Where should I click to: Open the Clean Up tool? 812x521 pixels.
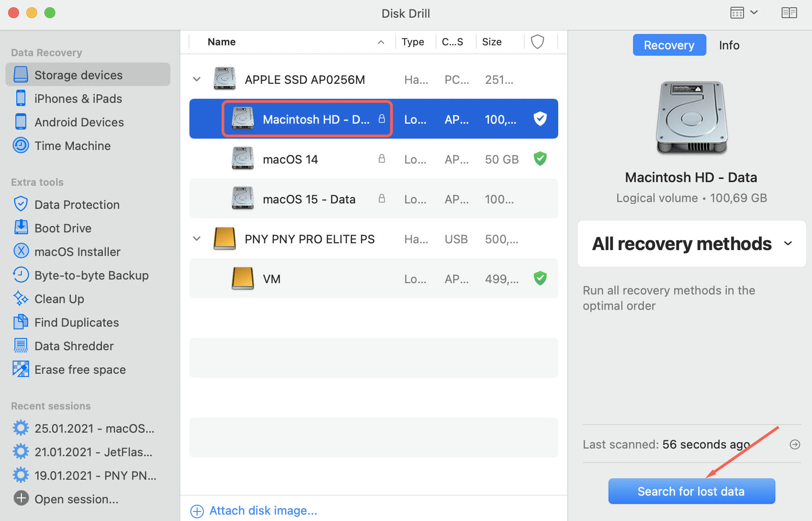coord(59,299)
